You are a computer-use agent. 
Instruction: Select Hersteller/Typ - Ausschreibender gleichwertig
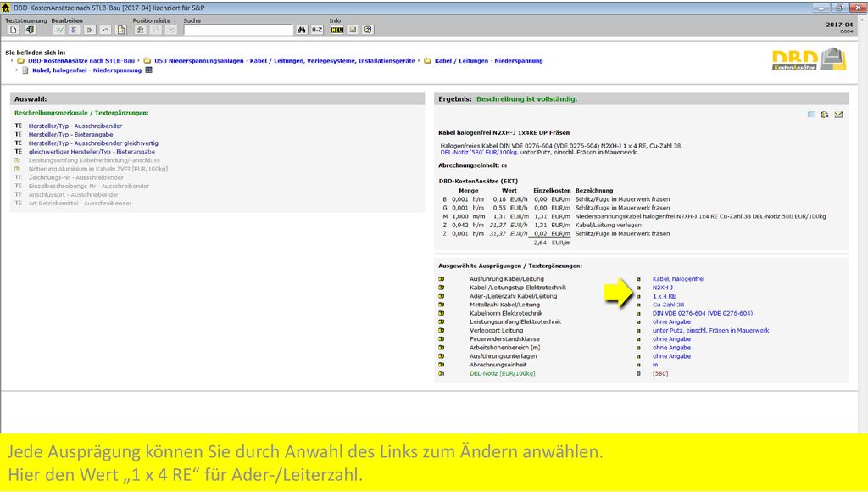pyautogui.click(x=93, y=143)
